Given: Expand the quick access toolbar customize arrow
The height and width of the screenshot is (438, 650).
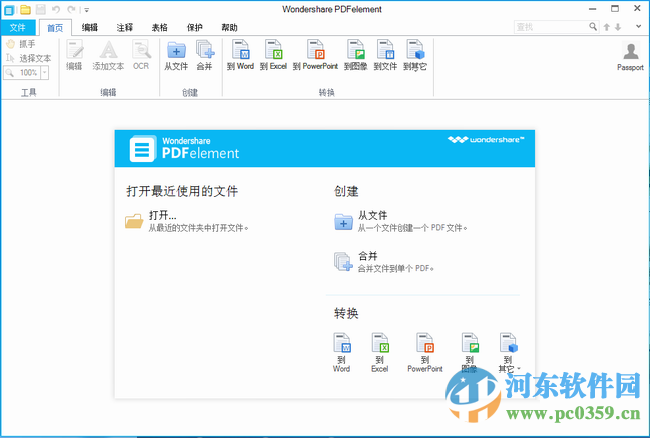Looking at the screenshot, I should 87,10.
